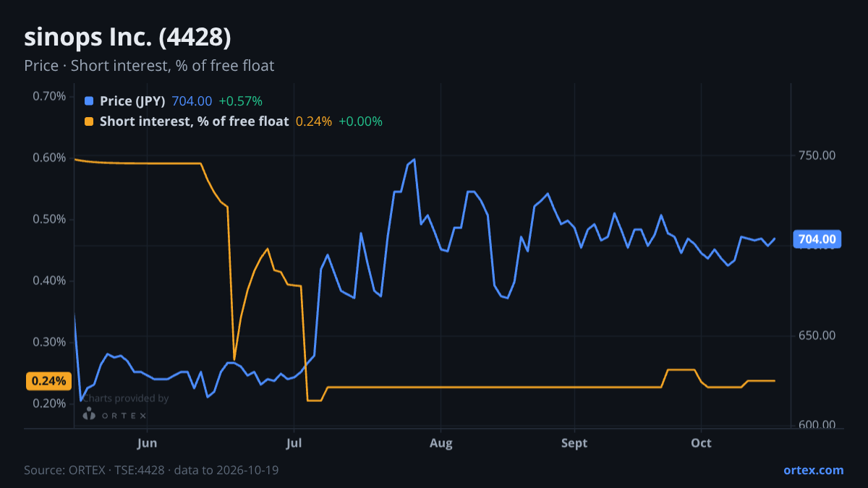
Task: Select the blue 704.00 price tag on the right axis
Action: [x=817, y=239]
